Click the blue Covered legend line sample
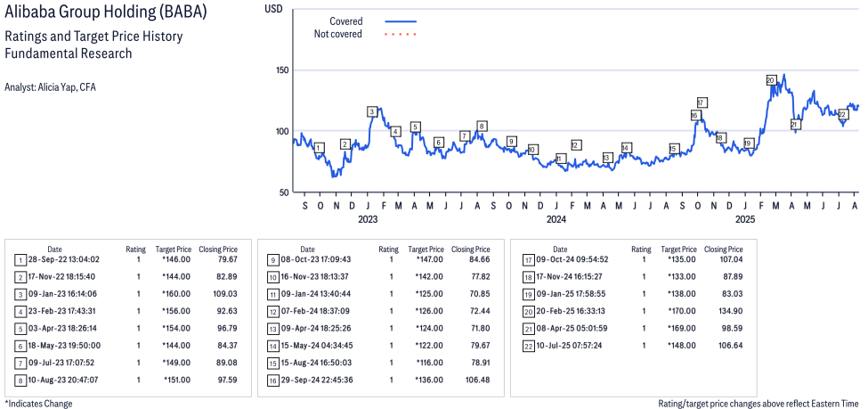The image size is (868, 409). (401, 21)
